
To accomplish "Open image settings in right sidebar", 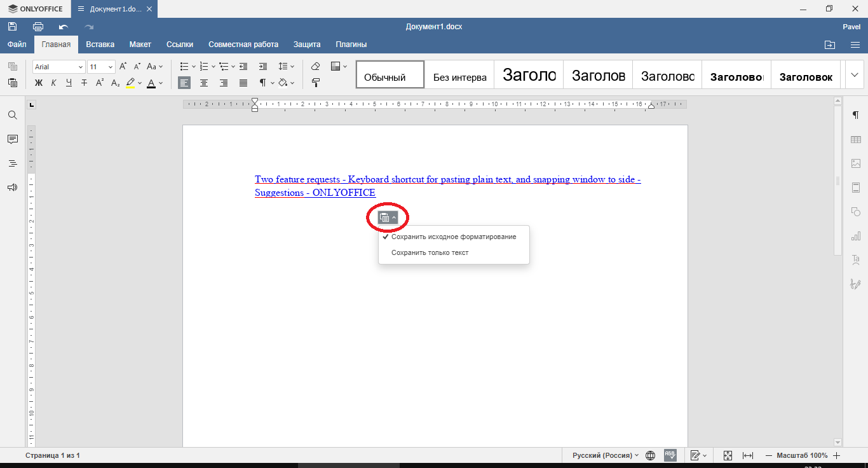I will 856,163.
